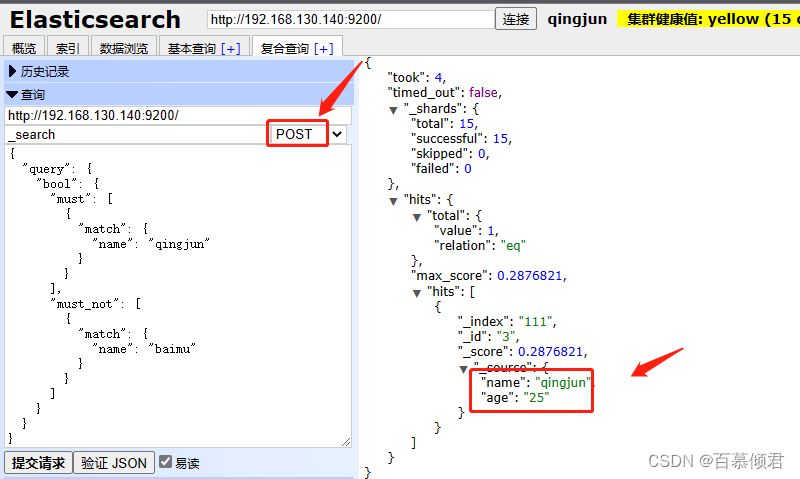Click the _search path input field

click(x=135, y=135)
